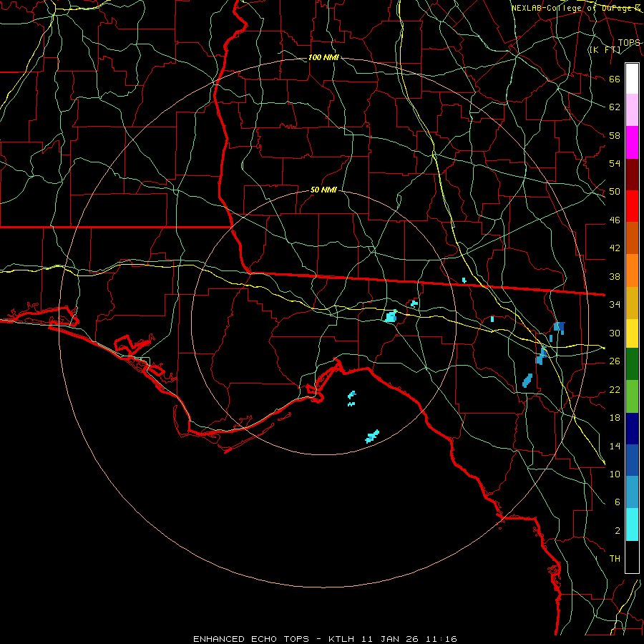Viewport: 644px width, 644px height.
Task: Click the 38 legend value
Action: pos(615,276)
